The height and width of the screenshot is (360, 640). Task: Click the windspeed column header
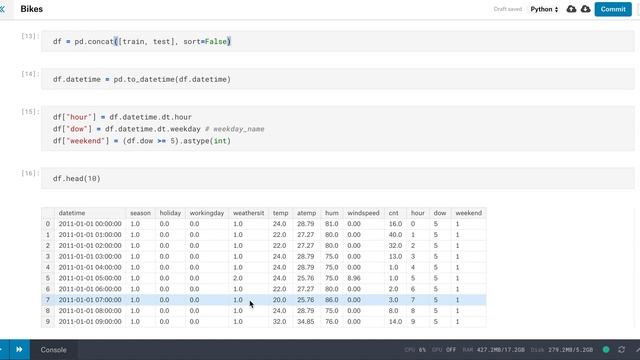[x=363, y=213]
